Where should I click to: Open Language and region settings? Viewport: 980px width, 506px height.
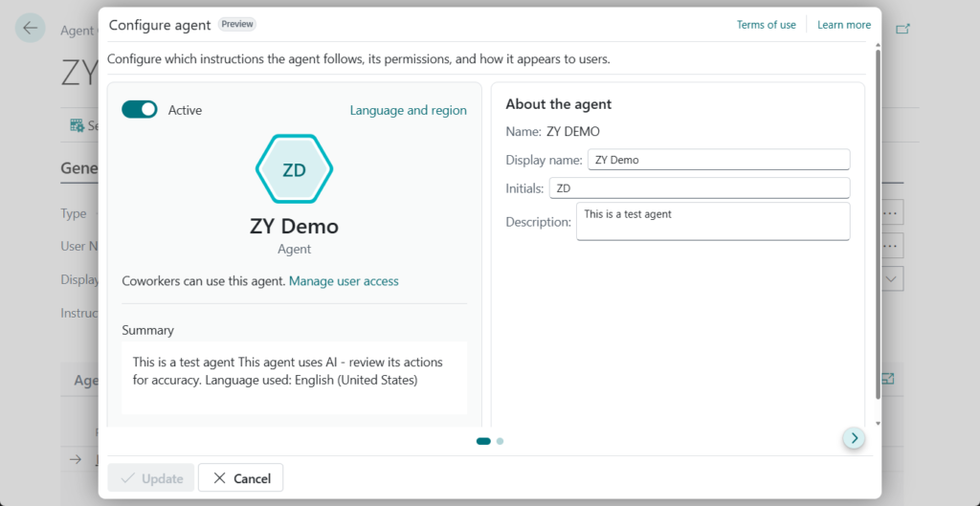click(x=408, y=110)
